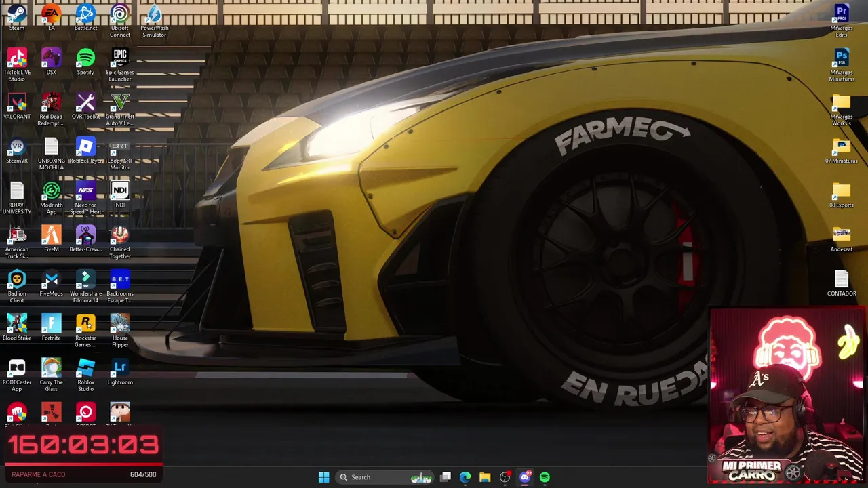Select the red Rust game icon
This screenshot has height=488, width=868.
52,413
